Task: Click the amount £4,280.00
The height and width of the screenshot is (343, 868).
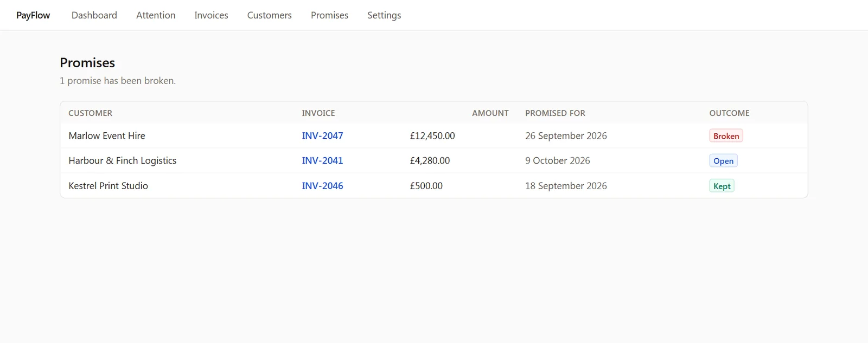Action: click(430, 160)
